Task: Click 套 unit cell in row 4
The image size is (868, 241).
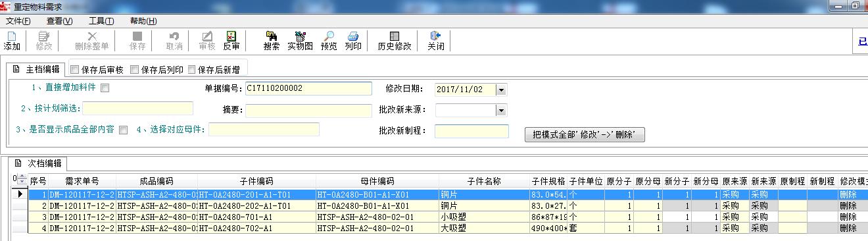Action: pos(586,228)
